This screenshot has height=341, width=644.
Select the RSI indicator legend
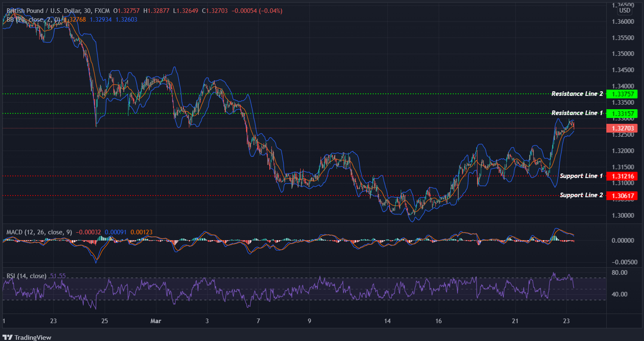(x=26, y=276)
